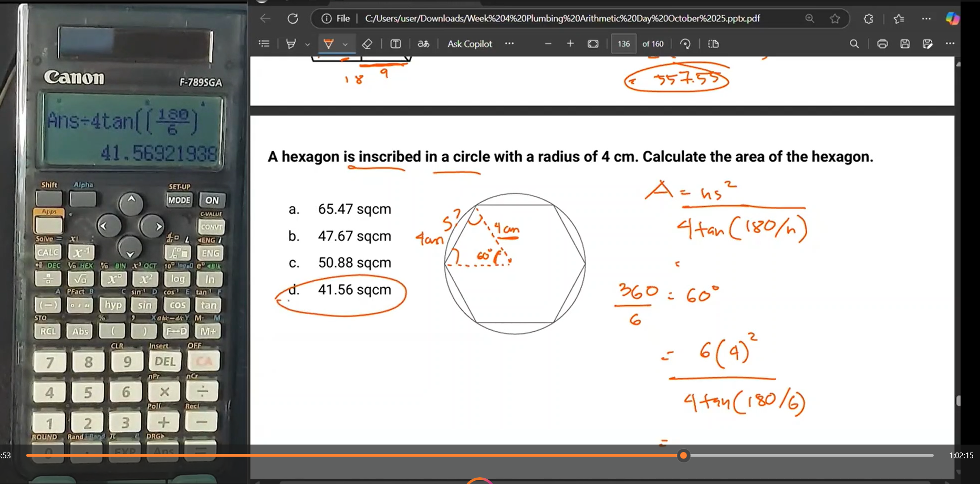This screenshot has height=484, width=980.
Task: Click the page number field showing 136
Action: [x=624, y=44]
